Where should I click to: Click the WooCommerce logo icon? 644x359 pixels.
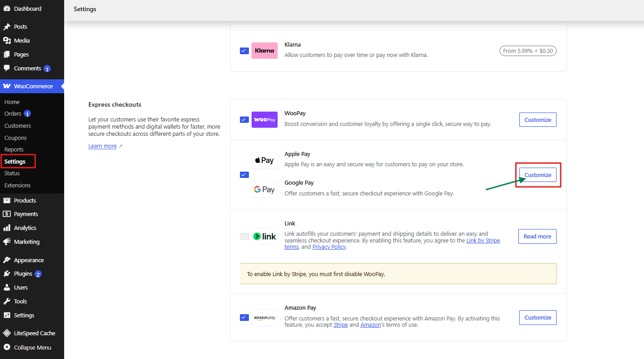[x=7, y=86]
